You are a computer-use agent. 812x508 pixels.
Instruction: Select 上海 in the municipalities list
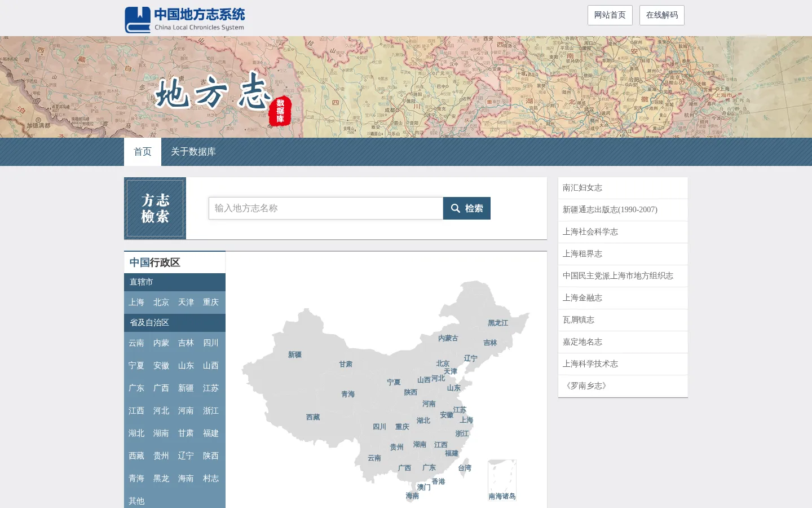pyautogui.click(x=136, y=303)
